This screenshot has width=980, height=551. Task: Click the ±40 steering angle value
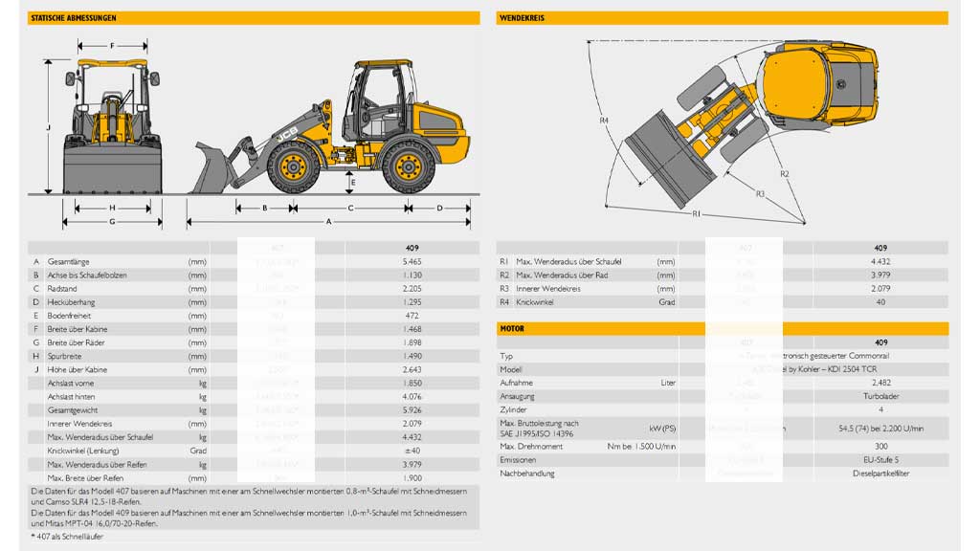click(412, 452)
